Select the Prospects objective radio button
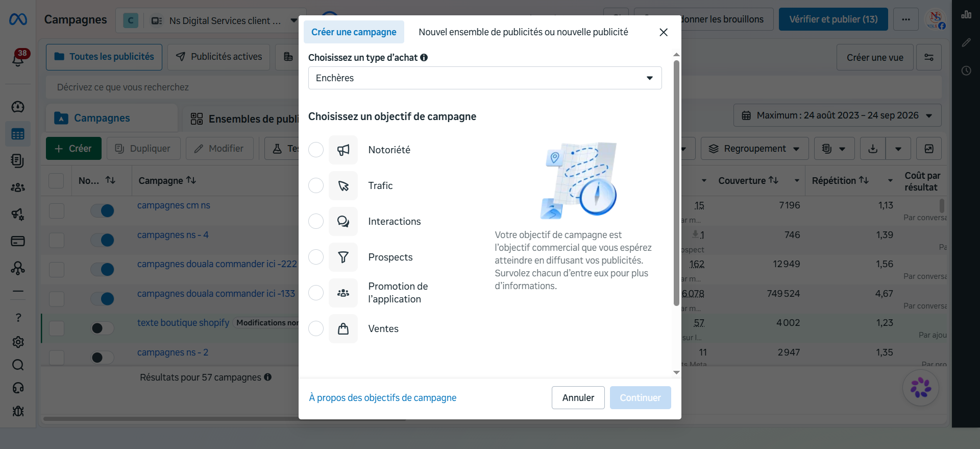 [x=316, y=257]
